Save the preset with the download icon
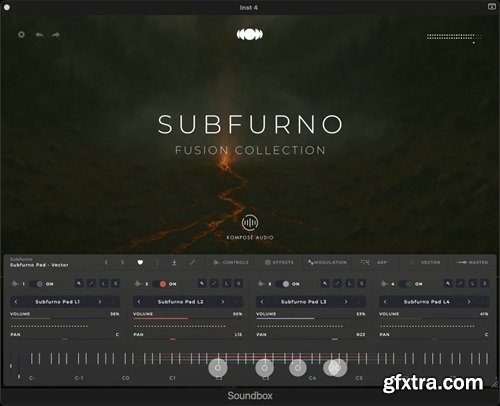 tap(174, 263)
